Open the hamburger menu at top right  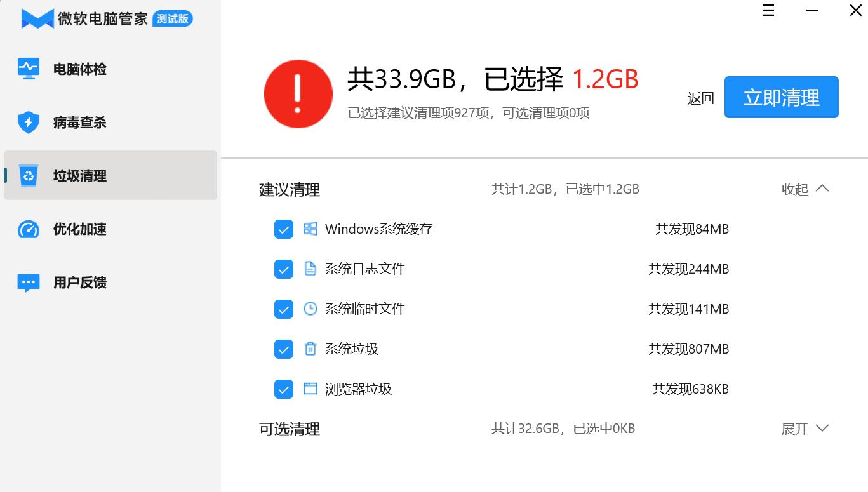pos(768,10)
